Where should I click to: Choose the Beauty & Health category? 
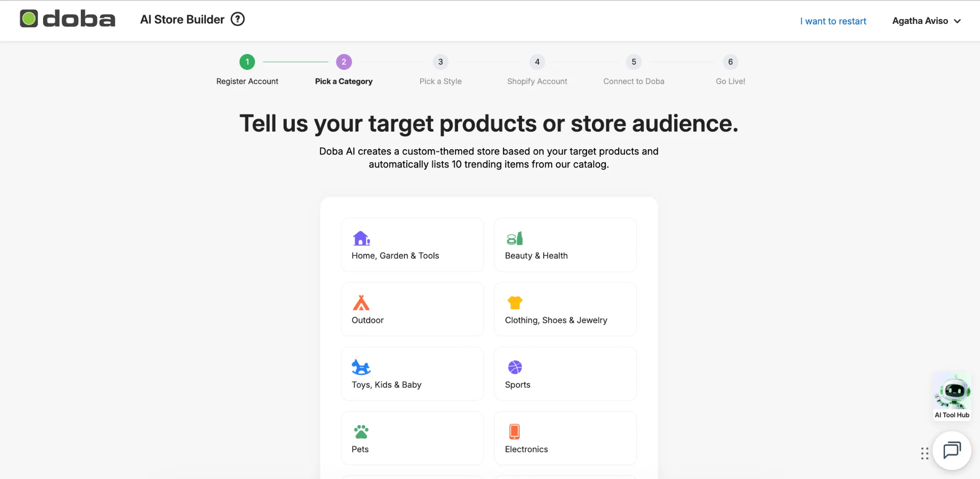point(565,245)
